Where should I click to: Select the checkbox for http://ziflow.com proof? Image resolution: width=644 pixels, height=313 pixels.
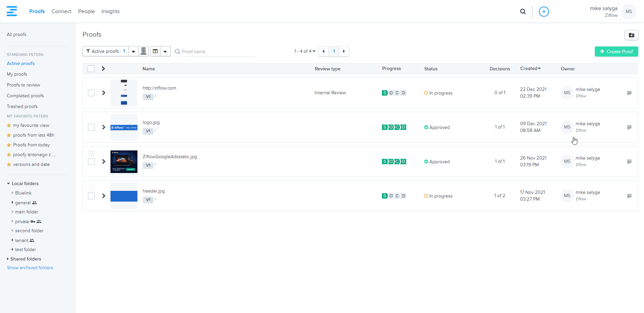pyautogui.click(x=91, y=93)
